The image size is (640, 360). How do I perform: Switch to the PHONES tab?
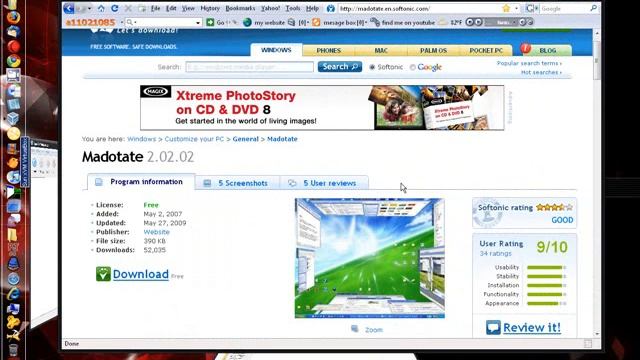pyautogui.click(x=329, y=51)
